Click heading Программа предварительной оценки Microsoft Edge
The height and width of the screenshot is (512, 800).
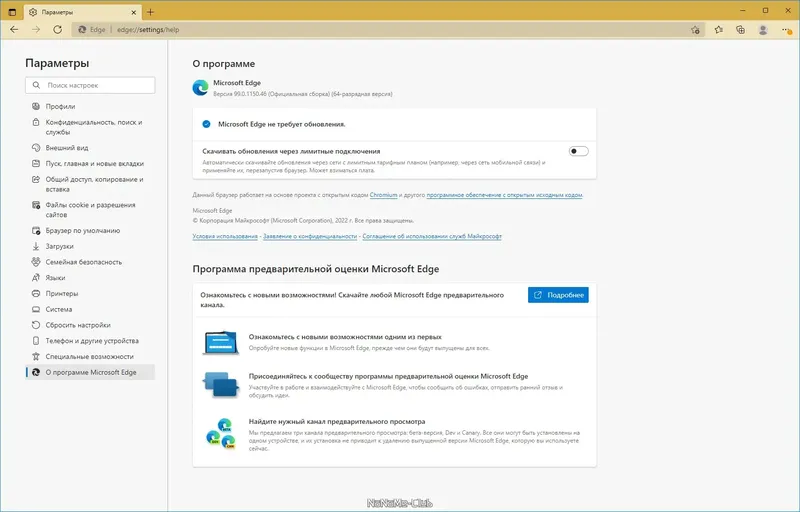coord(316,269)
